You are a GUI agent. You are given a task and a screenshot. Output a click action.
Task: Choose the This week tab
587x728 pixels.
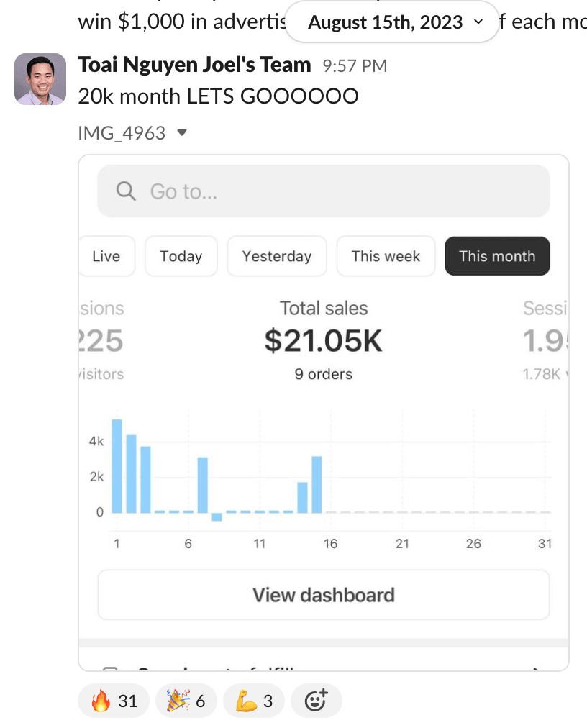pyautogui.click(x=386, y=256)
